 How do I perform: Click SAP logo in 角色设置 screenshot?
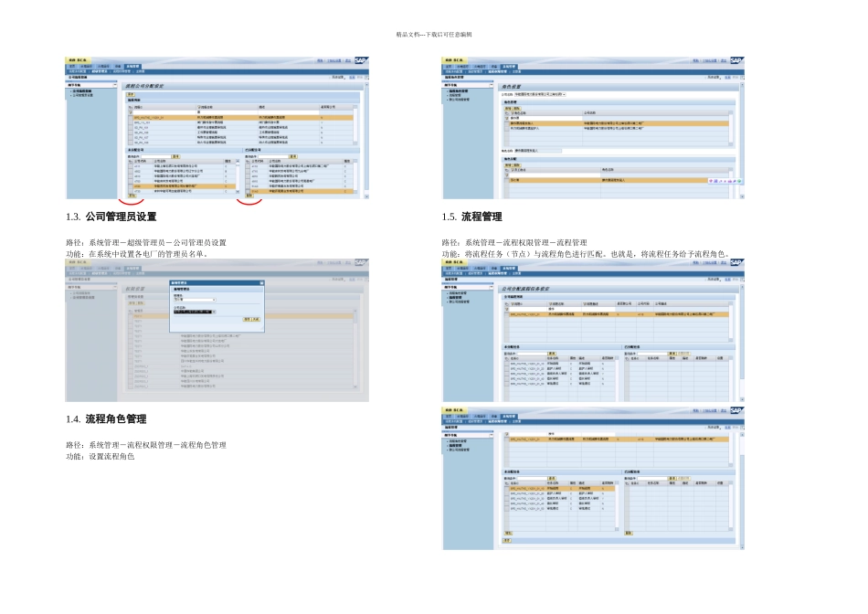coord(736,60)
